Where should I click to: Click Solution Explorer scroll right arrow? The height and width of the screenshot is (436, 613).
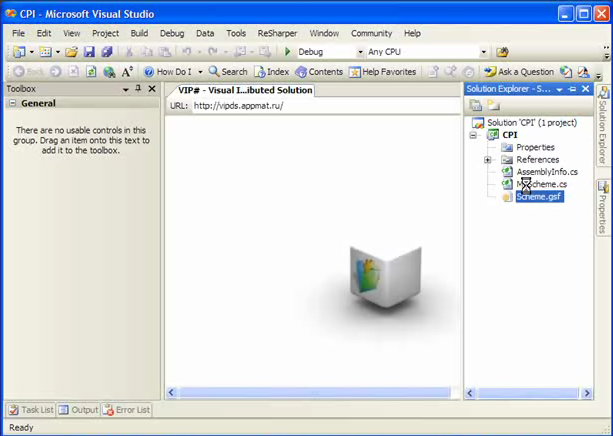586,393
